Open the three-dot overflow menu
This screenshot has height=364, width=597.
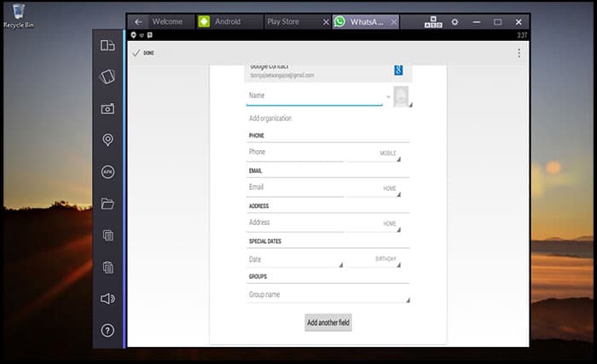coord(519,53)
